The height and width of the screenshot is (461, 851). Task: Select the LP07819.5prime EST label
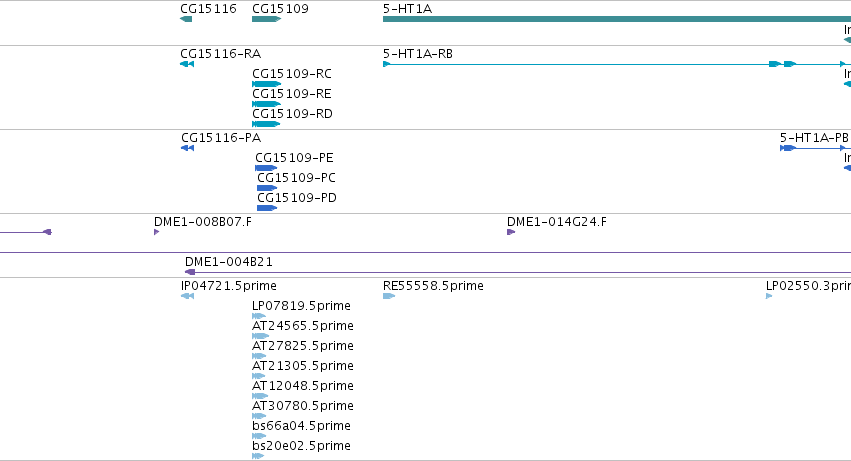click(301, 306)
